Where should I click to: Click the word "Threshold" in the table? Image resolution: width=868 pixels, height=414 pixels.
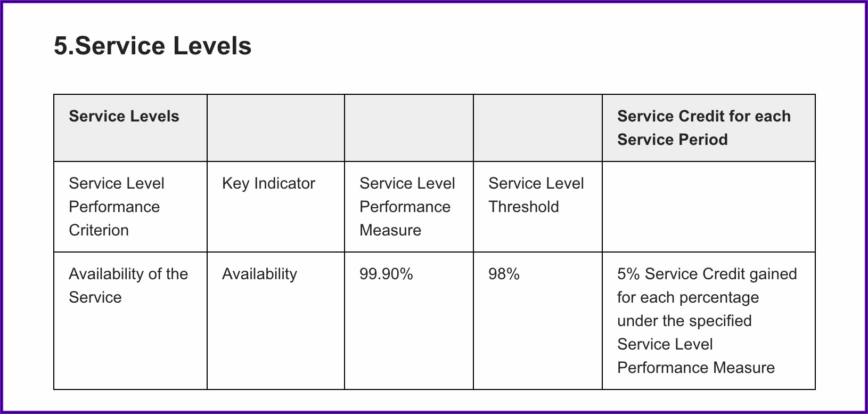click(x=523, y=207)
